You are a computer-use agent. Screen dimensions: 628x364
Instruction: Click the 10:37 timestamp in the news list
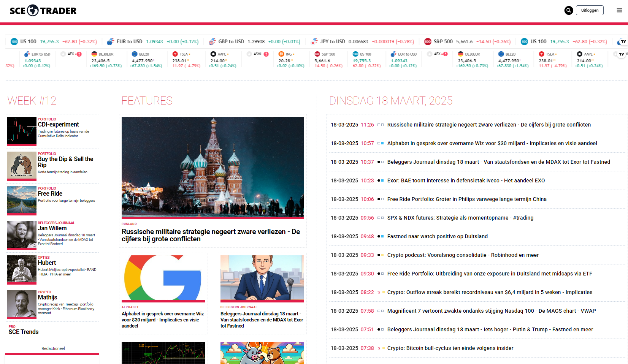[x=367, y=162]
